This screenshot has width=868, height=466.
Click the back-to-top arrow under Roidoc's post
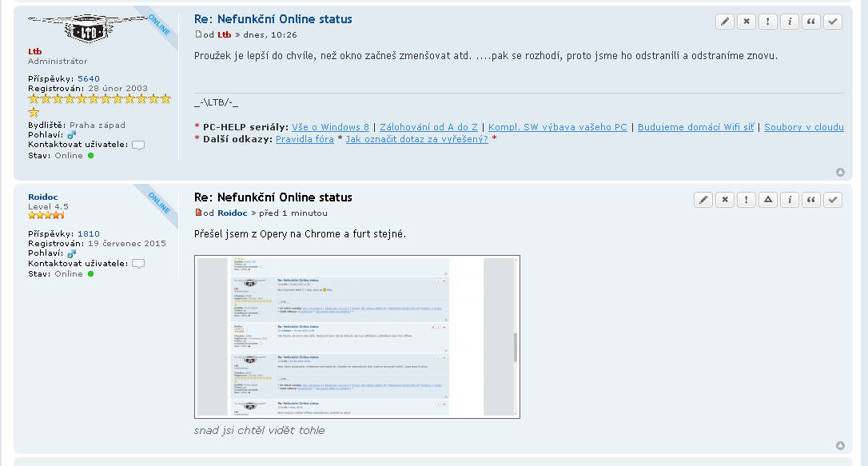[840, 446]
